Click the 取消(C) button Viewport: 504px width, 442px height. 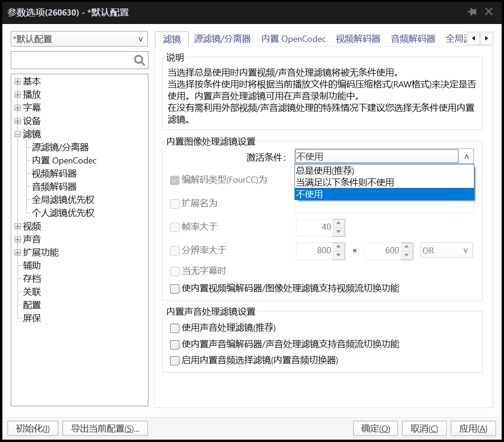coord(424,428)
